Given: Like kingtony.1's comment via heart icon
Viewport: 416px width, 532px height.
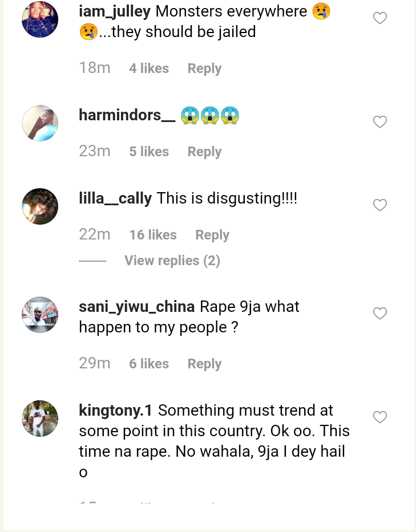Looking at the screenshot, I should 379,417.
